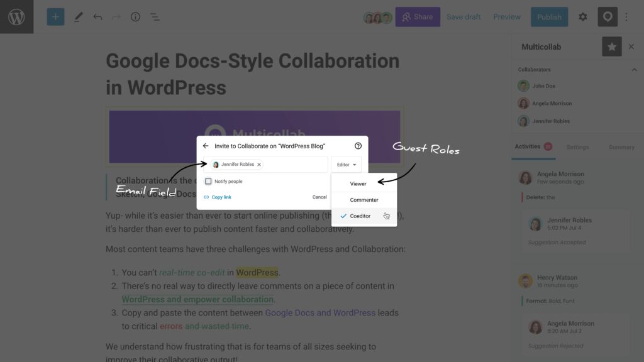Select the pencil edit tool
The height and width of the screenshot is (362, 644).
(x=78, y=17)
